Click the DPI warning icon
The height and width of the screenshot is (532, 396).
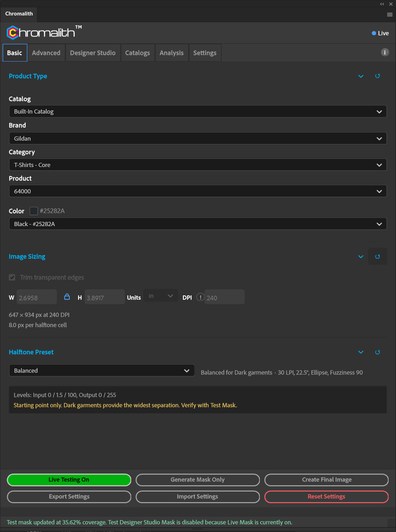pyautogui.click(x=200, y=297)
